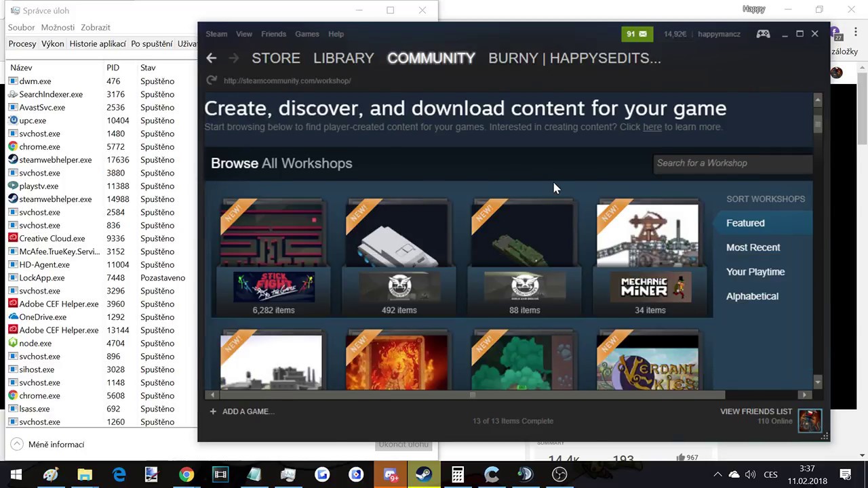Switch to the Výkon tab in Task Manager
Image resolution: width=868 pixels, height=488 pixels.
point(53,44)
